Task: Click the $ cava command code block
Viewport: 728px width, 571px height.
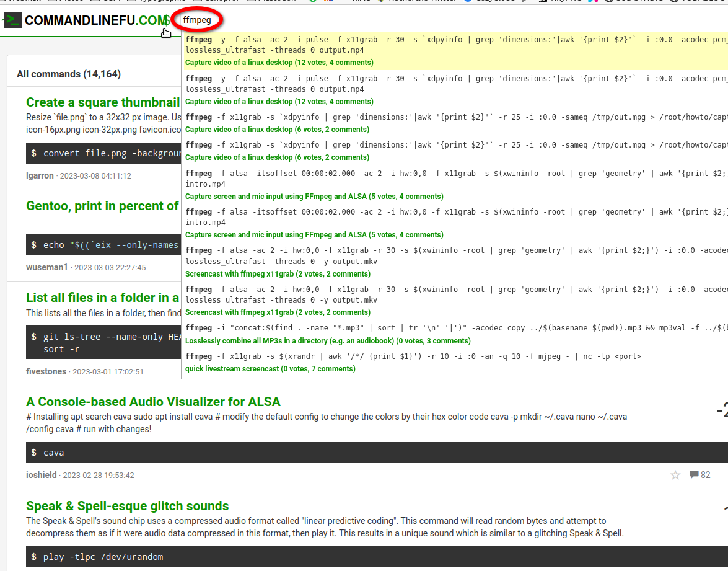Action: pos(377,453)
